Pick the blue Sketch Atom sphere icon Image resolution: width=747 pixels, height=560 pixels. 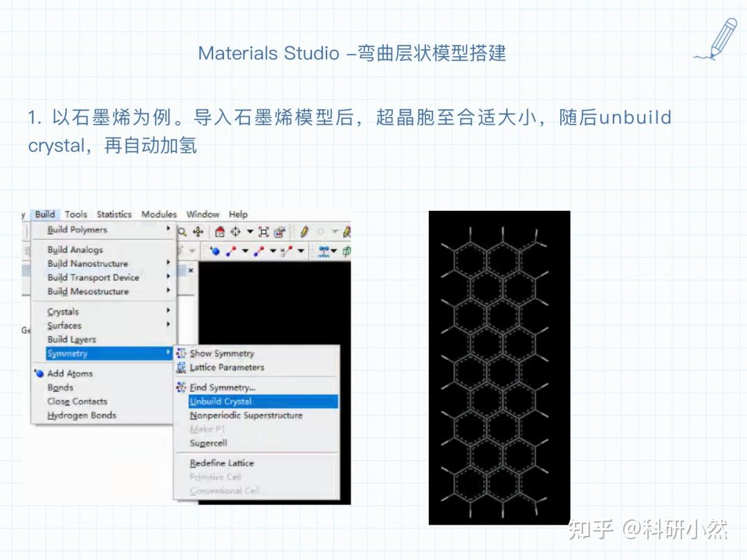(214, 250)
